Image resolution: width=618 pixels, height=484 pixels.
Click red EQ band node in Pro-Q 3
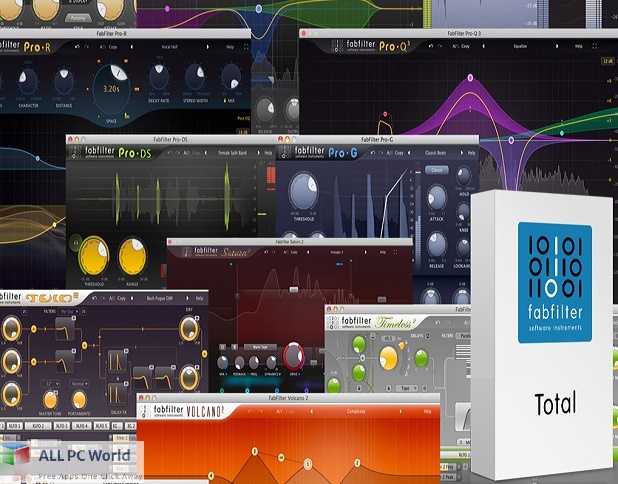click(x=385, y=114)
